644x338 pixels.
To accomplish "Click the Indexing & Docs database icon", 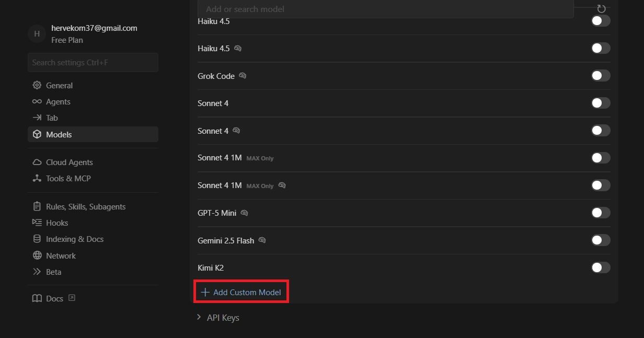I will tap(37, 239).
